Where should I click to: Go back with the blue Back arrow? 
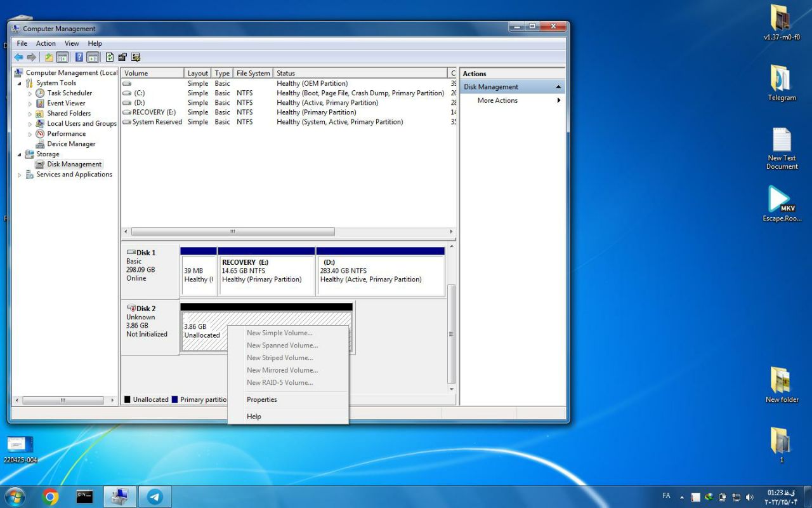click(19, 57)
